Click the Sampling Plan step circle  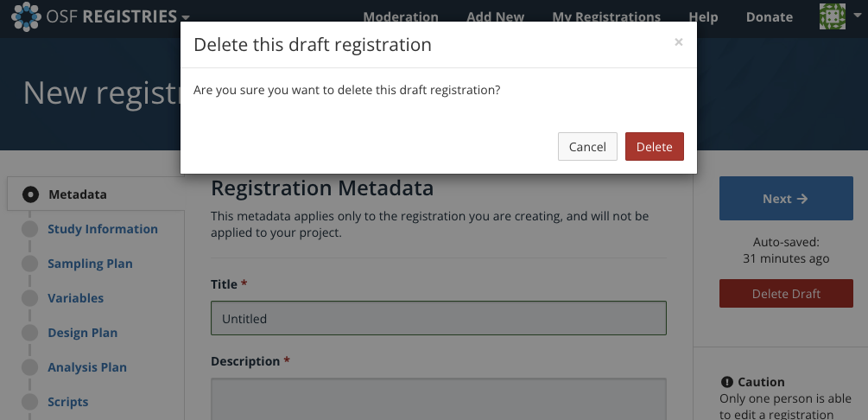click(31, 264)
